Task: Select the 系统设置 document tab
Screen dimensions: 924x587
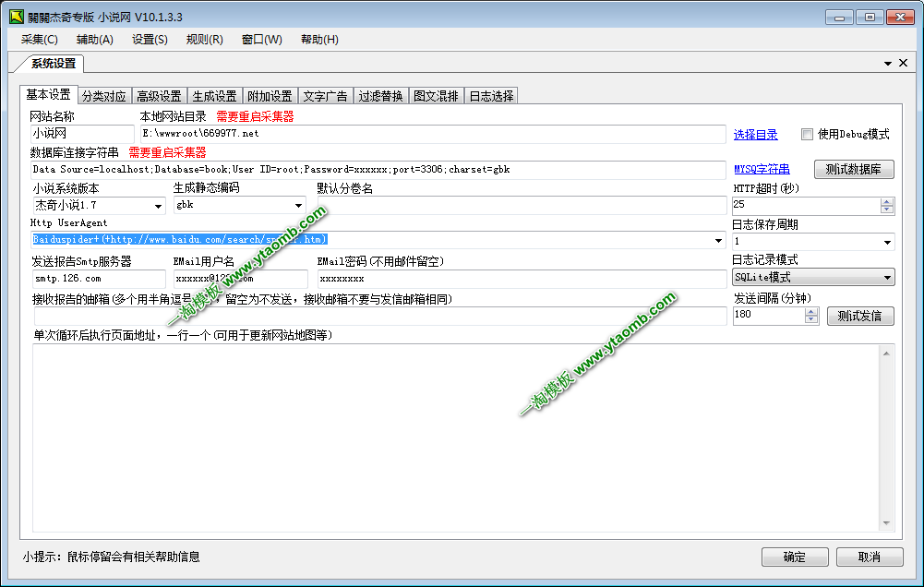Action: (x=53, y=63)
